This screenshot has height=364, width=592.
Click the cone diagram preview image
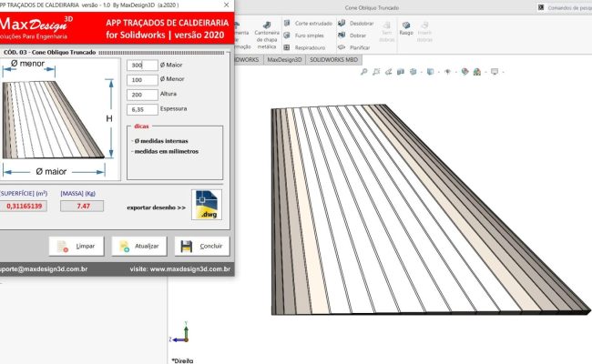point(59,119)
